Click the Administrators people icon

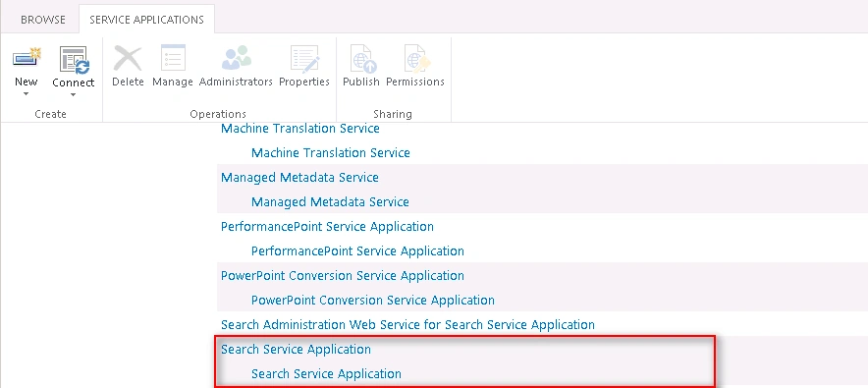(237, 58)
